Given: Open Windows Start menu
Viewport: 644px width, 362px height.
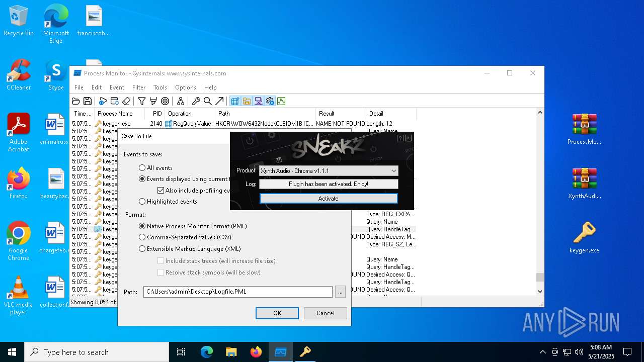Looking at the screenshot, I should 12,352.
